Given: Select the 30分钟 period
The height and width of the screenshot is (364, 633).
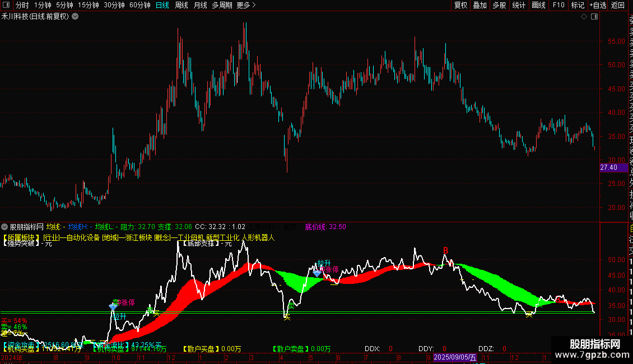Looking at the screenshot, I should [114, 5].
